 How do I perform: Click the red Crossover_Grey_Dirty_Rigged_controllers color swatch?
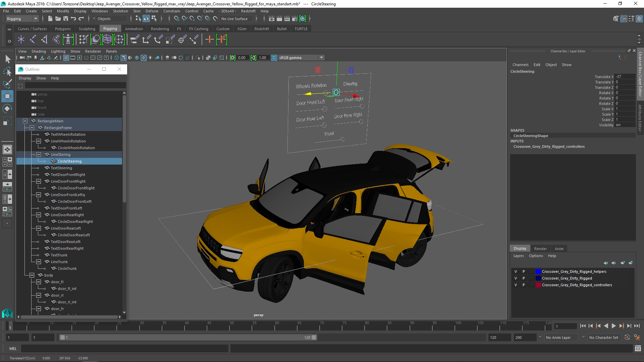[538, 285]
